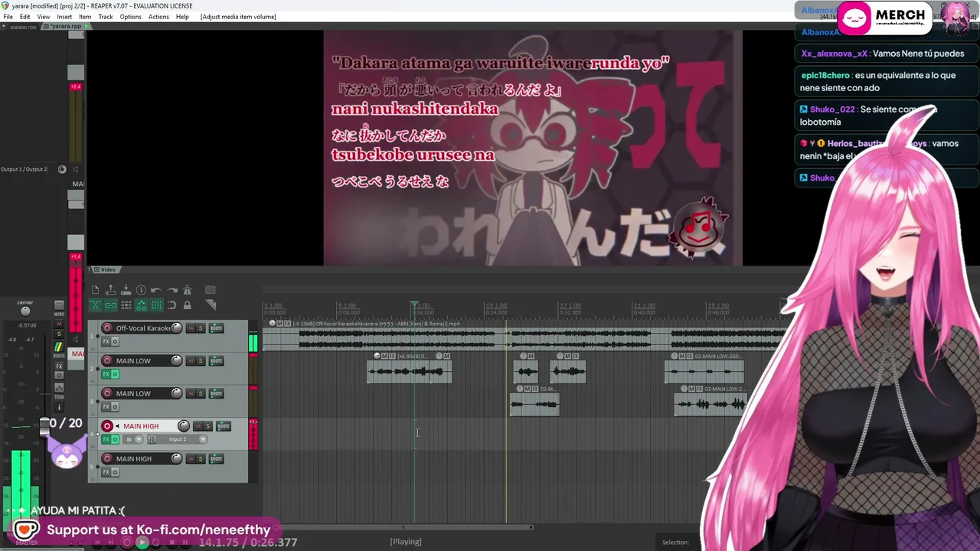Click the [Adjust media item volume] undo text
980x551 pixels.
tap(238, 17)
